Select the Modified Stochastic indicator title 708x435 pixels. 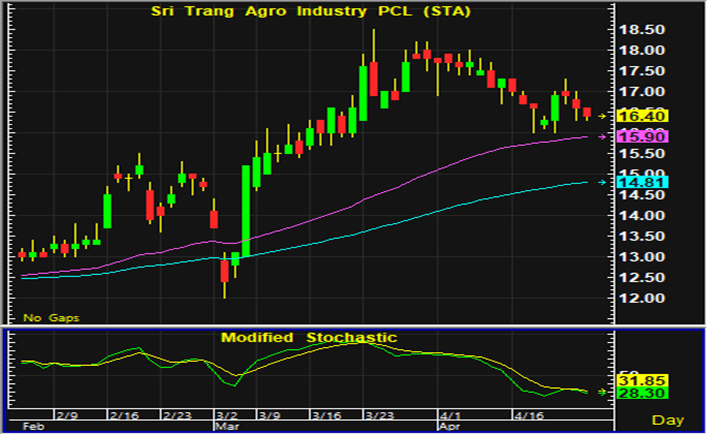click(309, 337)
